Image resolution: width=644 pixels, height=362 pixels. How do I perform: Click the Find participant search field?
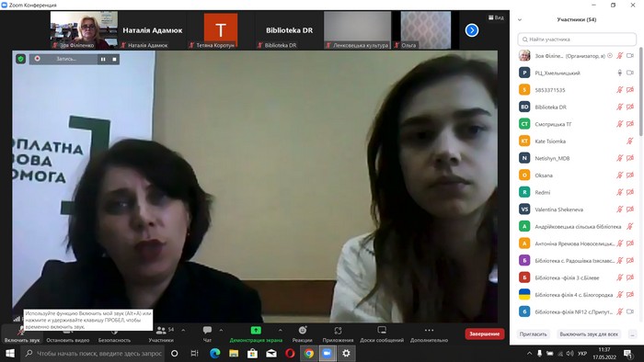coord(577,40)
